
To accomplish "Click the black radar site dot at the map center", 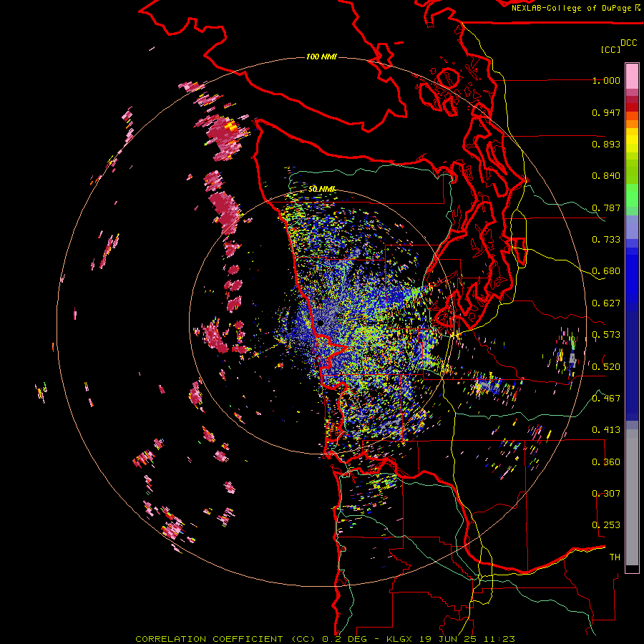I will point(321,323).
